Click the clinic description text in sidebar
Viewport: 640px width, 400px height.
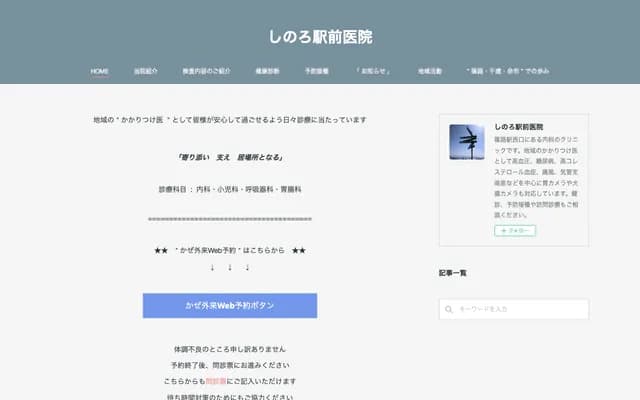538,177
